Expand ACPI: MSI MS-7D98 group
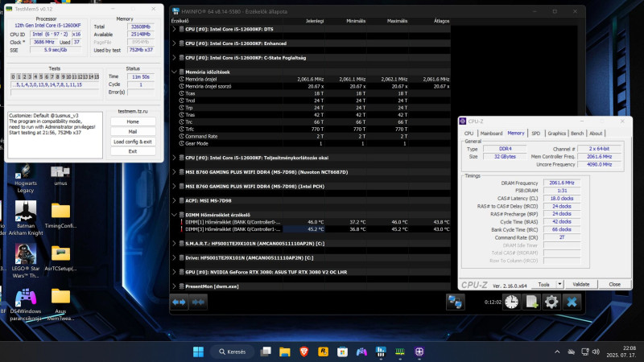The width and height of the screenshot is (644, 362). (174, 200)
